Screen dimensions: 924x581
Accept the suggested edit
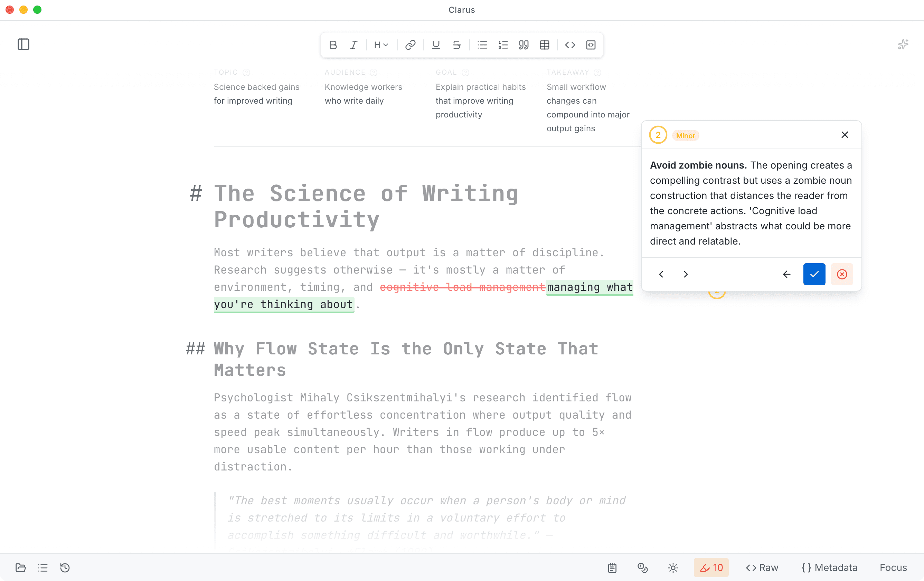[x=814, y=274]
